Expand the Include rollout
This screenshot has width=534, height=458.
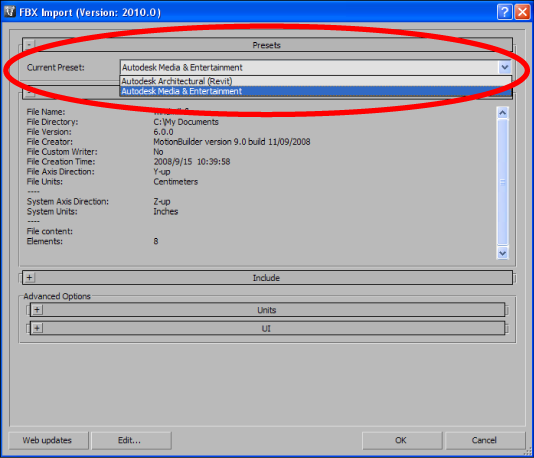click(x=30, y=278)
